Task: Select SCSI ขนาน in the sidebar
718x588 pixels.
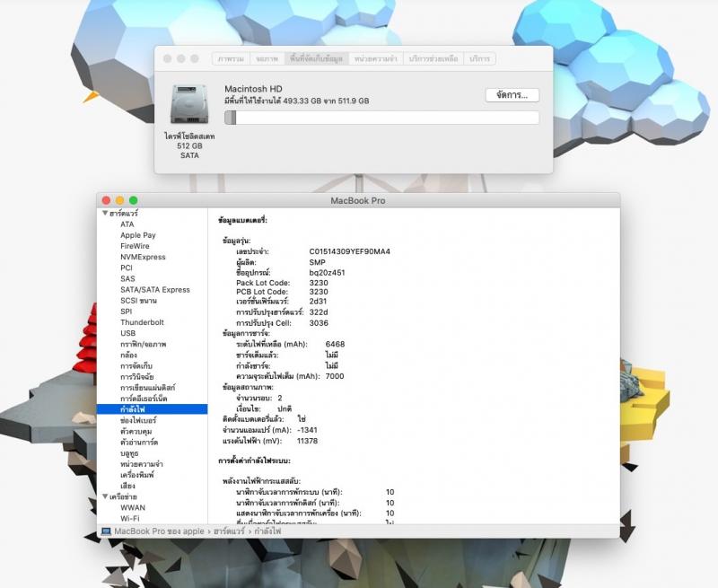Action: [138, 301]
